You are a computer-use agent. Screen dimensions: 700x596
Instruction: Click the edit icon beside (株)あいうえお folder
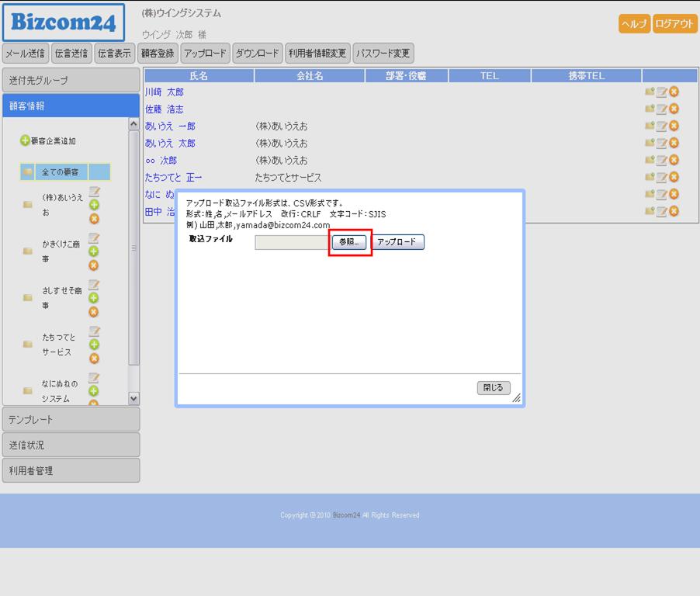(94, 192)
